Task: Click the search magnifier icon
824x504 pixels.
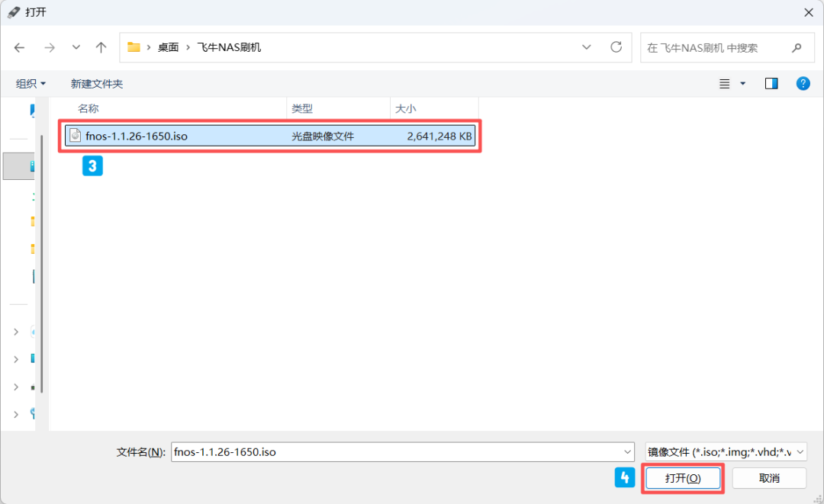Action: (x=797, y=48)
